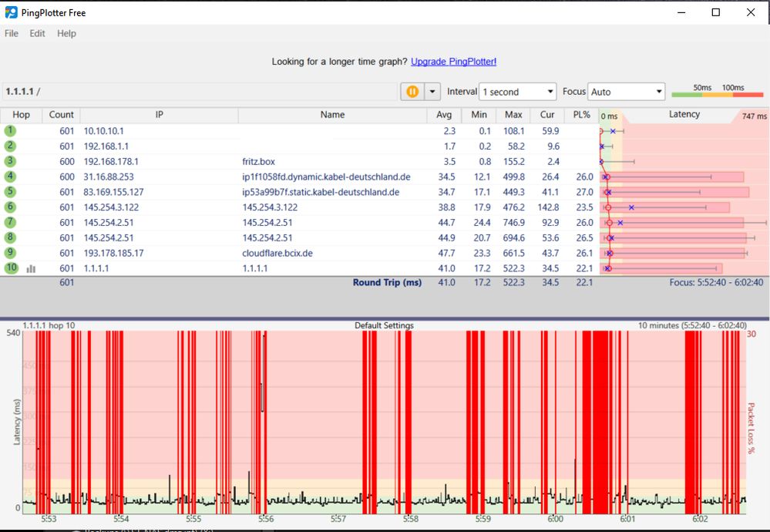Open the dropdown arrow beside the pause button
Image resolution: width=770 pixels, height=532 pixels.
(432, 92)
